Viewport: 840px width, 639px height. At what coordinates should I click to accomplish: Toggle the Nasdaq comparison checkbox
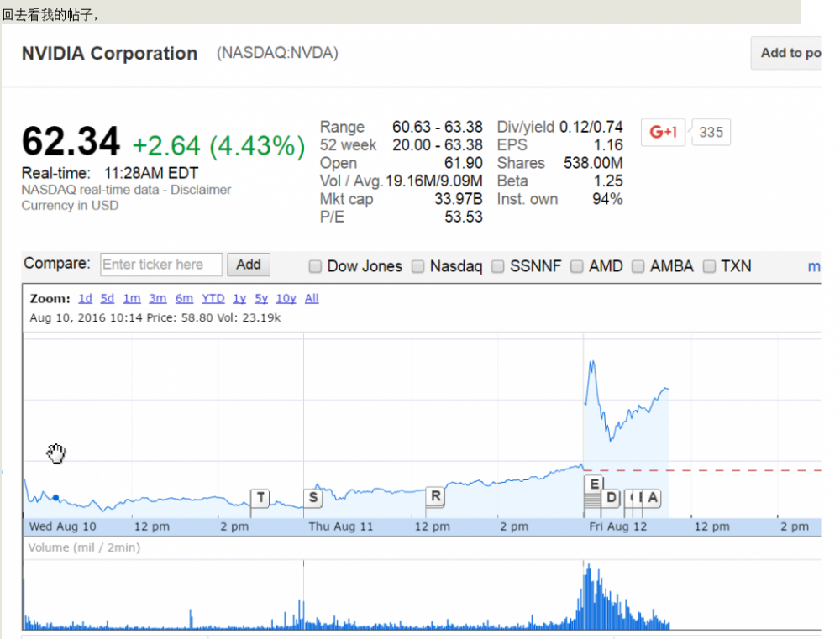point(418,267)
